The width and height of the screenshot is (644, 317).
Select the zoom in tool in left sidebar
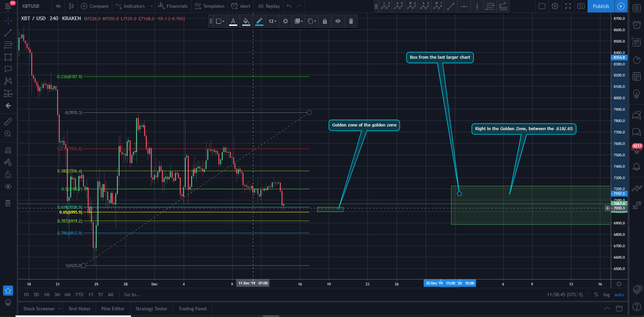[8, 134]
